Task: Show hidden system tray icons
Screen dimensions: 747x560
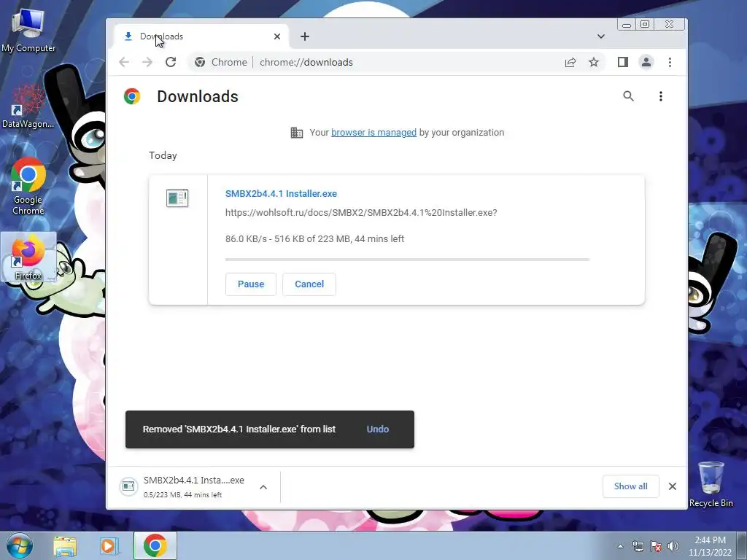Action: (x=620, y=546)
